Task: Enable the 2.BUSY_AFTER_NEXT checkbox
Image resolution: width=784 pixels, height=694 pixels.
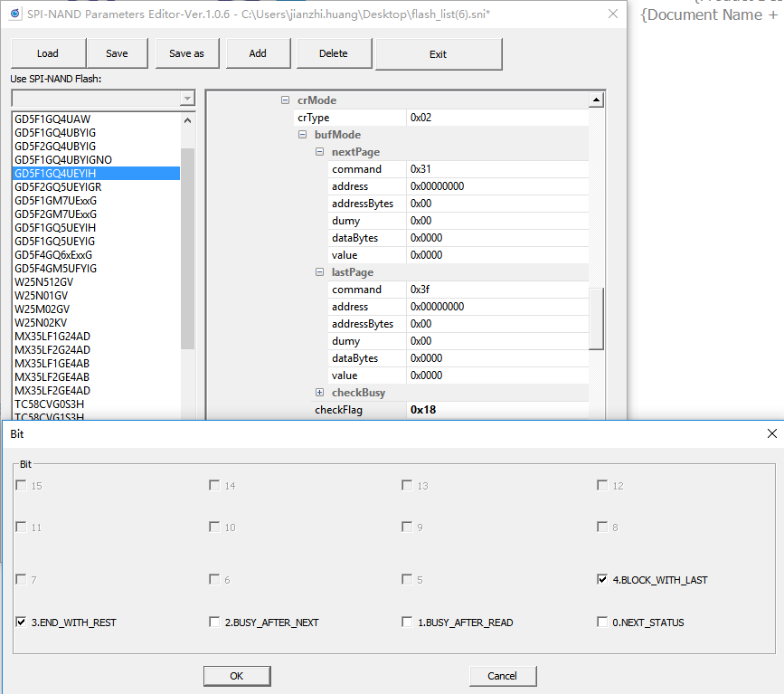Action: click(215, 622)
